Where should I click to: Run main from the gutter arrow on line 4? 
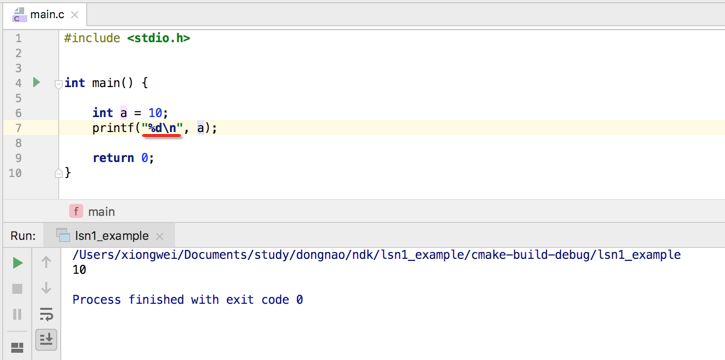pos(37,83)
